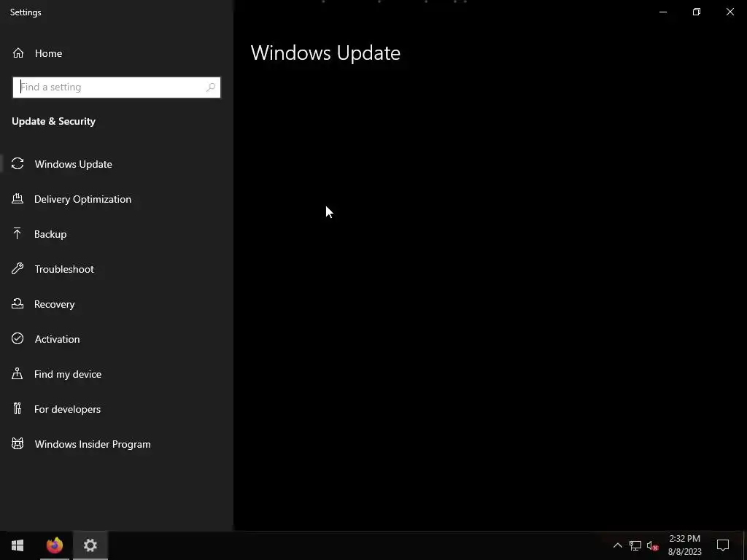Open Troubleshoot settings
This screenshot has height=560, width=747.
tap(64, 269)
